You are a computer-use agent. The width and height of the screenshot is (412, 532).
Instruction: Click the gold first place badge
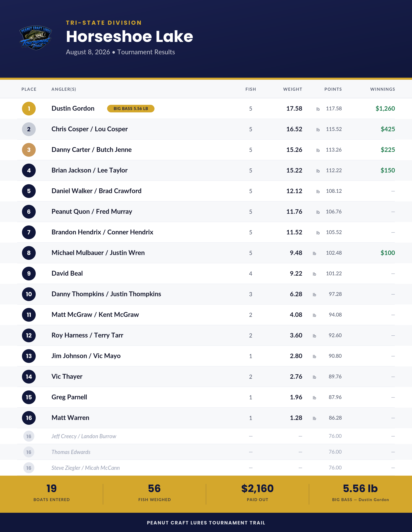29,109
